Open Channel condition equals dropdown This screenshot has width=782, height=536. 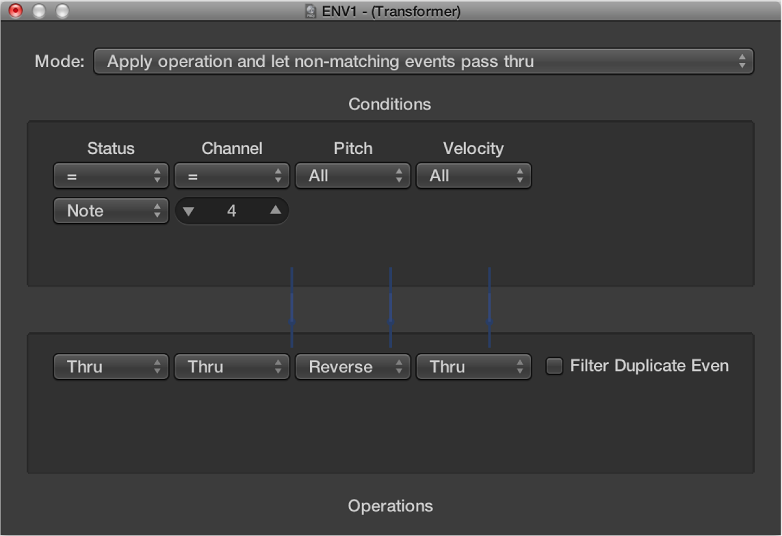point(232,176)
